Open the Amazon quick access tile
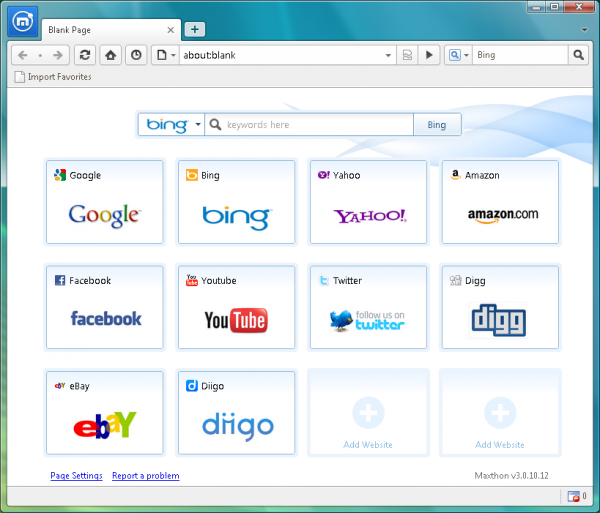 [x=500, y=202]
